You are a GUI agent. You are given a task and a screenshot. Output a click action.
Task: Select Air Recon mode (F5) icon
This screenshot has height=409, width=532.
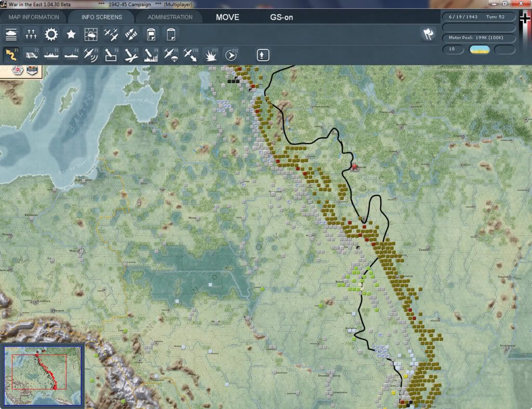click(x=91, y=55)
